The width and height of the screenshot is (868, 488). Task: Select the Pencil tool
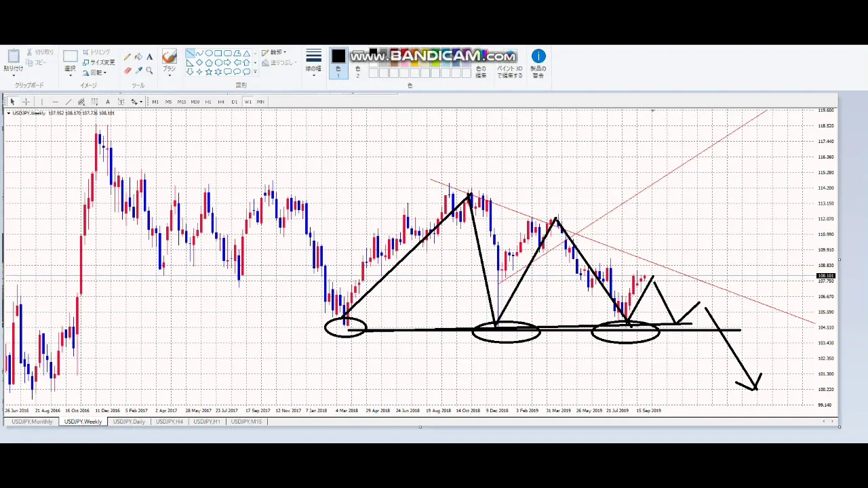[x=127, y=57]
